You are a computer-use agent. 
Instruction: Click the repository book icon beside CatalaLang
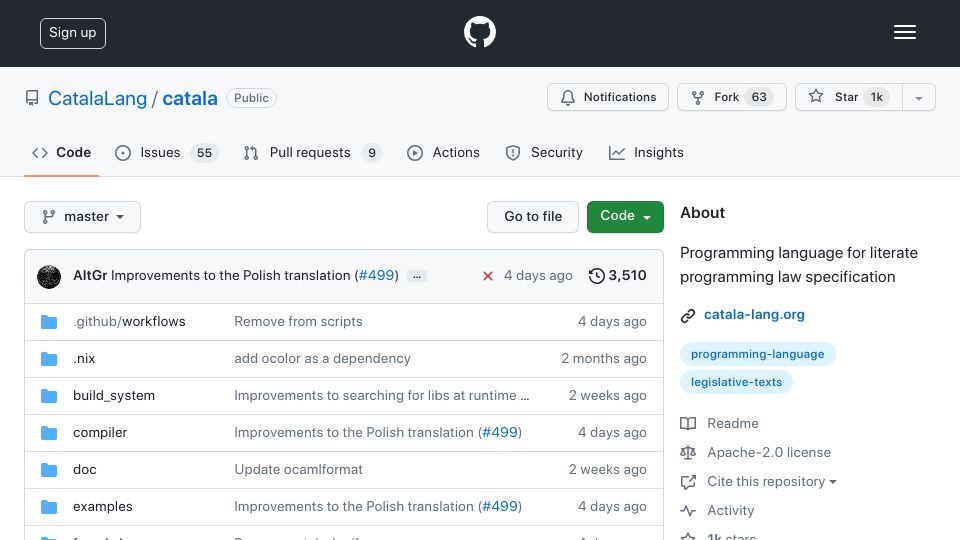[32, 98]
